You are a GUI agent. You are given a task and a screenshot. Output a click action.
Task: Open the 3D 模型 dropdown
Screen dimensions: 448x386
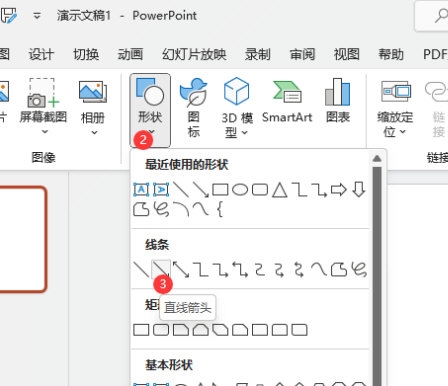point(237,108)
